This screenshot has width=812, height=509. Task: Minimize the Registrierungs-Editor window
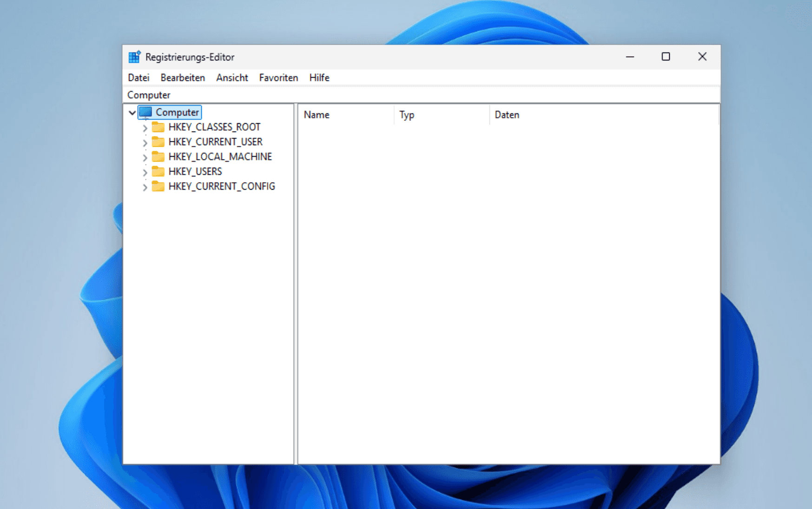[630, 57]
